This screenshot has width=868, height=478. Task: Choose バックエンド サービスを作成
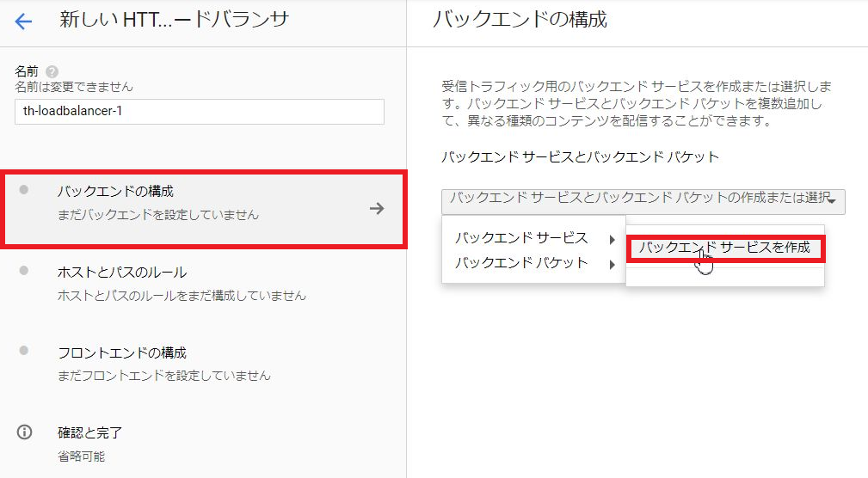(725, 248)
